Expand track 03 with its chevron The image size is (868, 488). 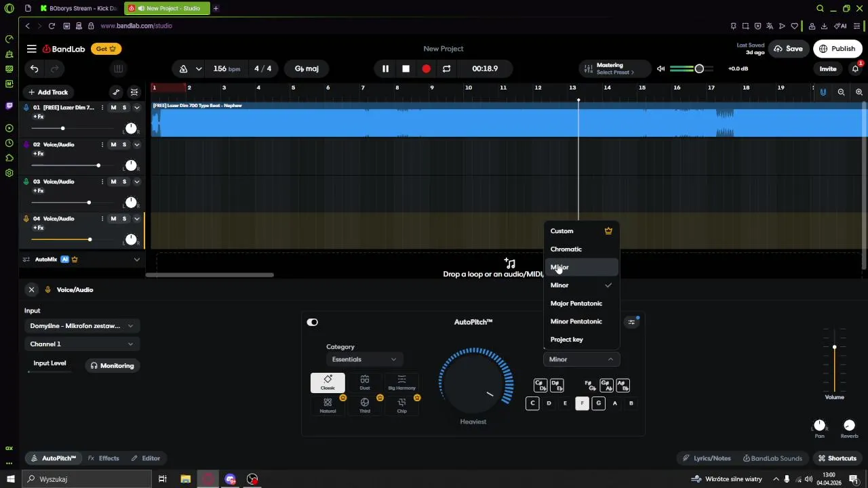(x=136, y=182)
